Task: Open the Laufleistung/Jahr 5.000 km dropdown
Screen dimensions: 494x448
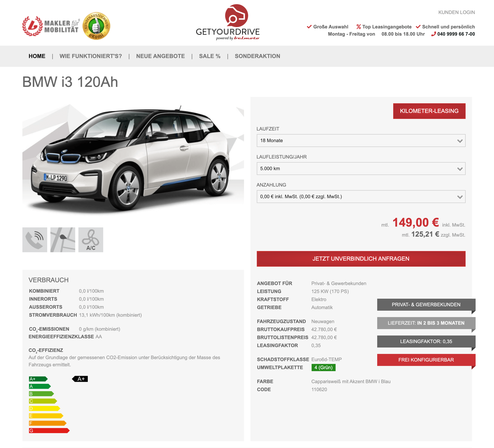Action: pyautogui.click(x=361, y=169)
